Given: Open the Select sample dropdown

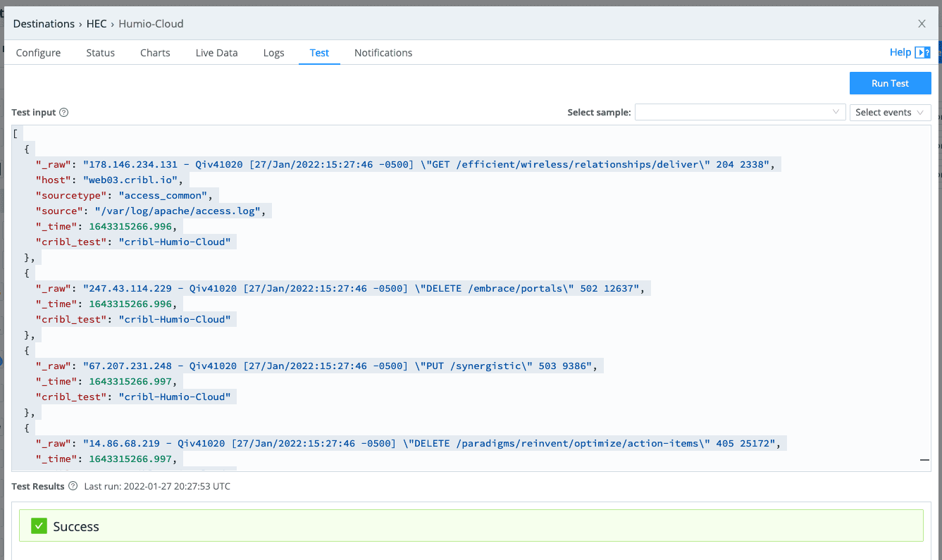Looking at the screenshot, I should (x=739, y=113).
